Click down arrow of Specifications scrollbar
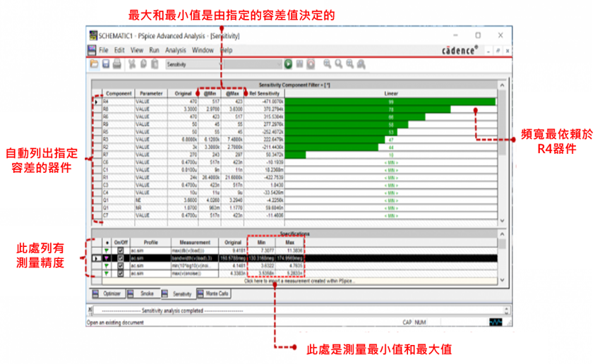This screenshot has width=600, height=364. pyautogui.click(x=502, y=280)
